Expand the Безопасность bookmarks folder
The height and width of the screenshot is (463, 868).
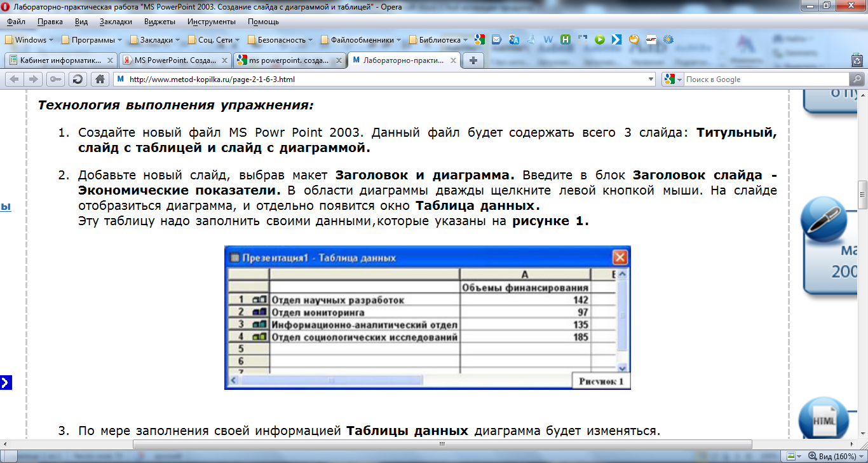(280, 39)
